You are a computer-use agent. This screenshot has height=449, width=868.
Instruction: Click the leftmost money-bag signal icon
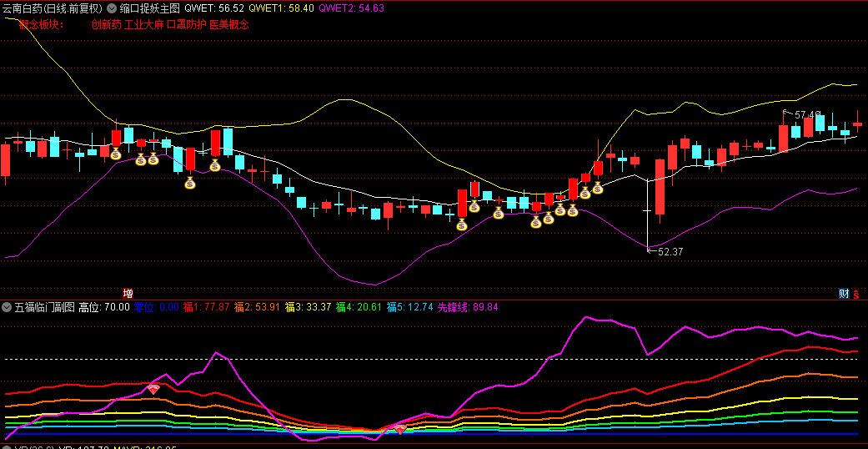click(116, 154)
